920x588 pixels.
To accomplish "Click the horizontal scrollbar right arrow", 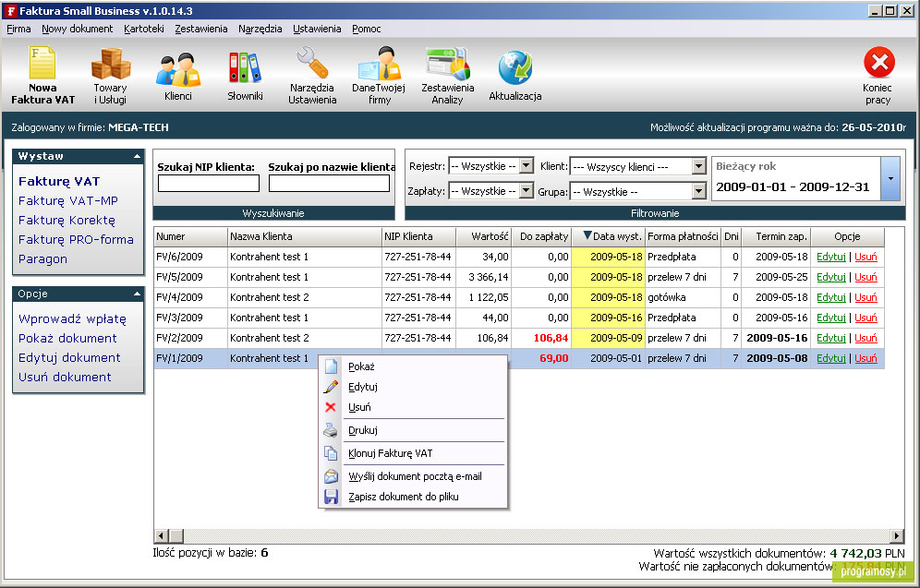I will (x=897, y=535).
